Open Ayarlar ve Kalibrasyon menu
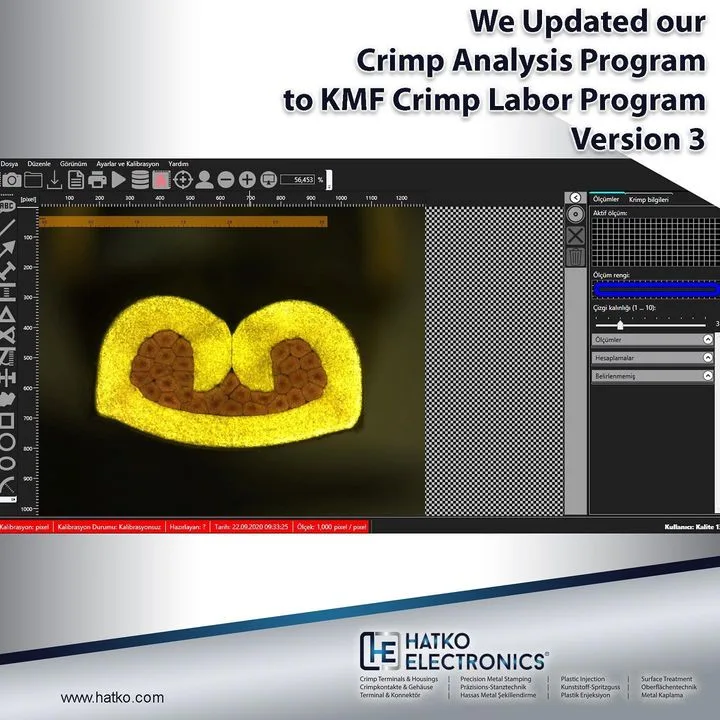 (127, 163)
